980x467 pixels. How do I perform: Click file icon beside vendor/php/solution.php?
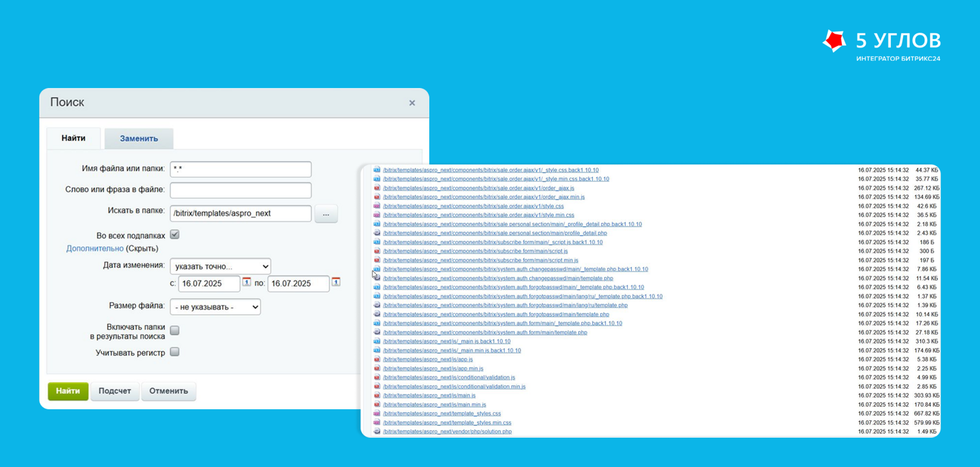(x=377, y=431)
